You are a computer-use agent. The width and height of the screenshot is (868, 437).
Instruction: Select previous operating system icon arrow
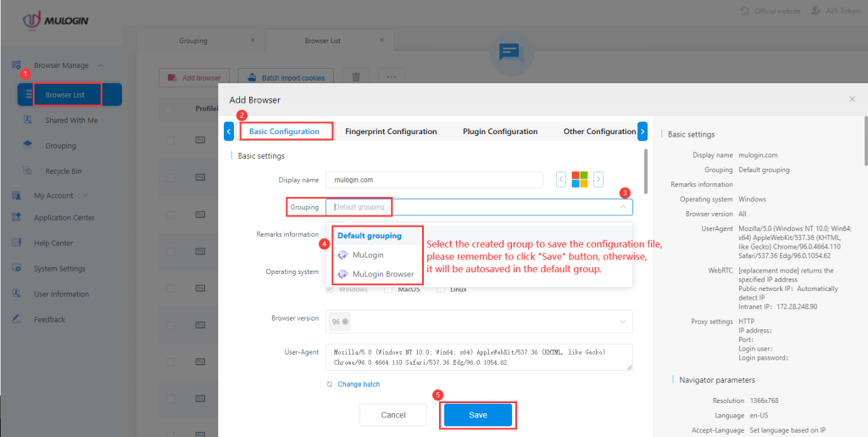tap(561, 179)
